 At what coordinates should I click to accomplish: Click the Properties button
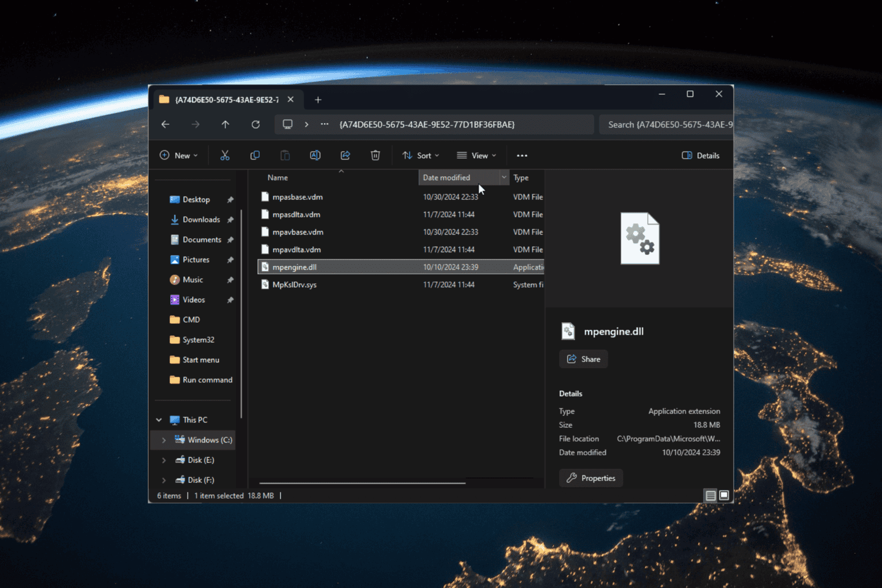(591, 478)
